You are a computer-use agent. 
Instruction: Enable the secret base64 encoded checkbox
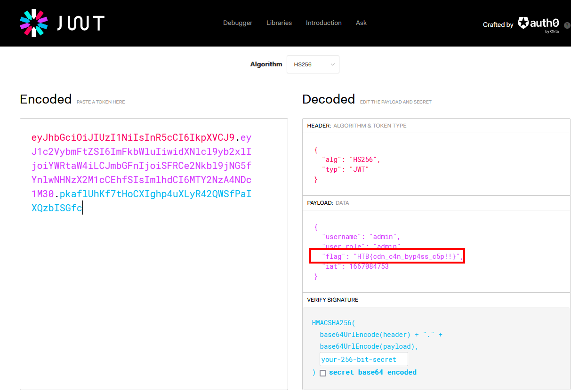coord(323,373)
